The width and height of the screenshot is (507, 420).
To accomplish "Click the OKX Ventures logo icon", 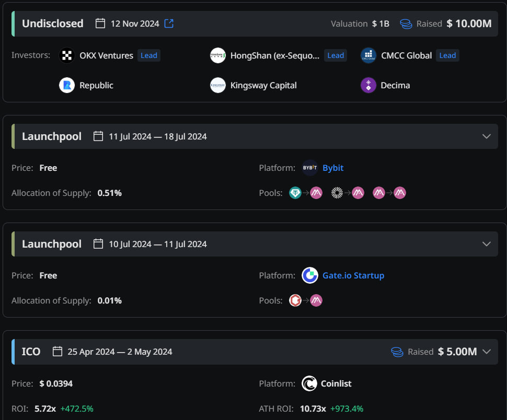I will (x=67, y=55).
